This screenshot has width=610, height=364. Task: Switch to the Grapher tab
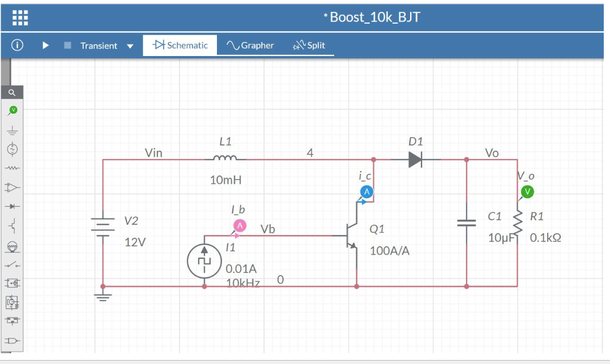coord(250,45)
